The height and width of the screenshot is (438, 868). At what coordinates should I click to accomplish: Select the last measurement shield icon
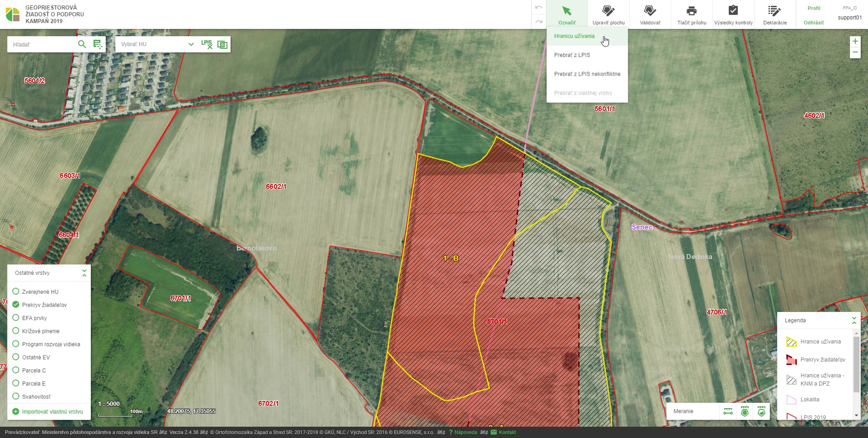point(761,411)
